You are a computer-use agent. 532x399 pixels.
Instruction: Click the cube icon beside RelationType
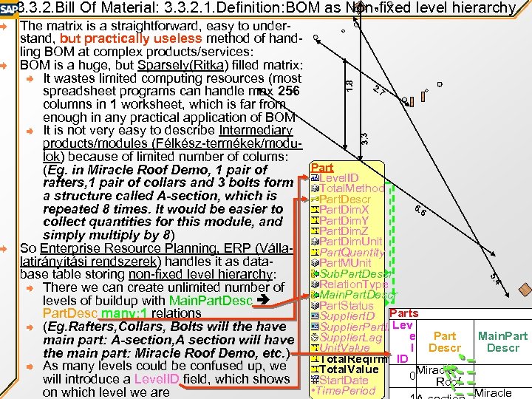(315, 284)
